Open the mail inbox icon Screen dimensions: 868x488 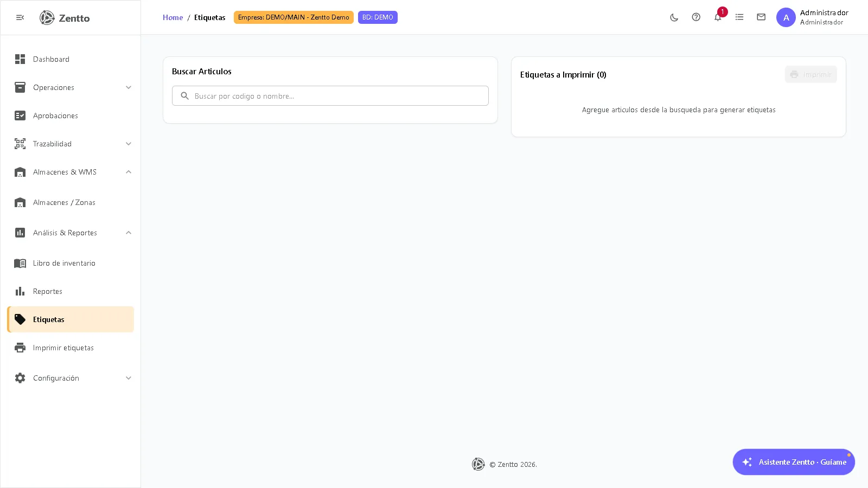coord(761,17)
